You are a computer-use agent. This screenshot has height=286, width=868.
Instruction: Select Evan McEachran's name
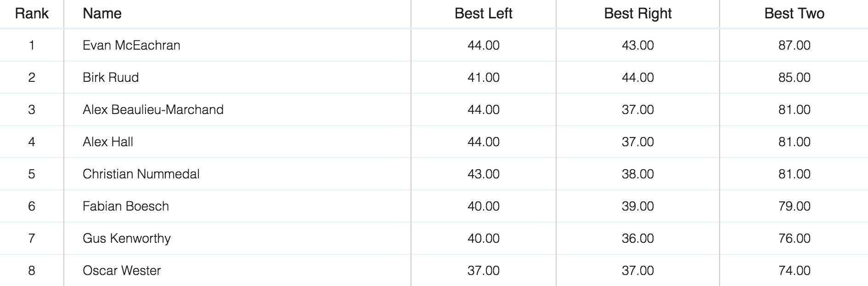click(131, 45)
